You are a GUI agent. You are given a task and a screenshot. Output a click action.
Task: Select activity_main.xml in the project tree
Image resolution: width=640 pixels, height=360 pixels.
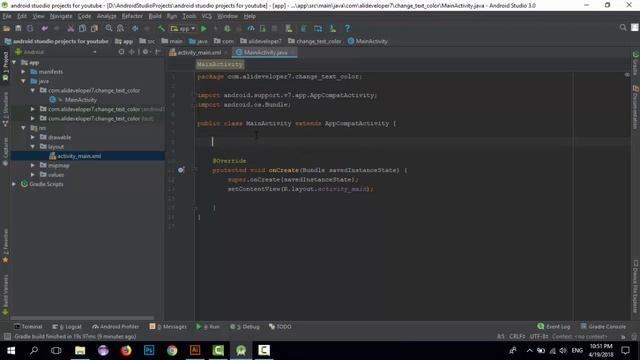[79, 156]
